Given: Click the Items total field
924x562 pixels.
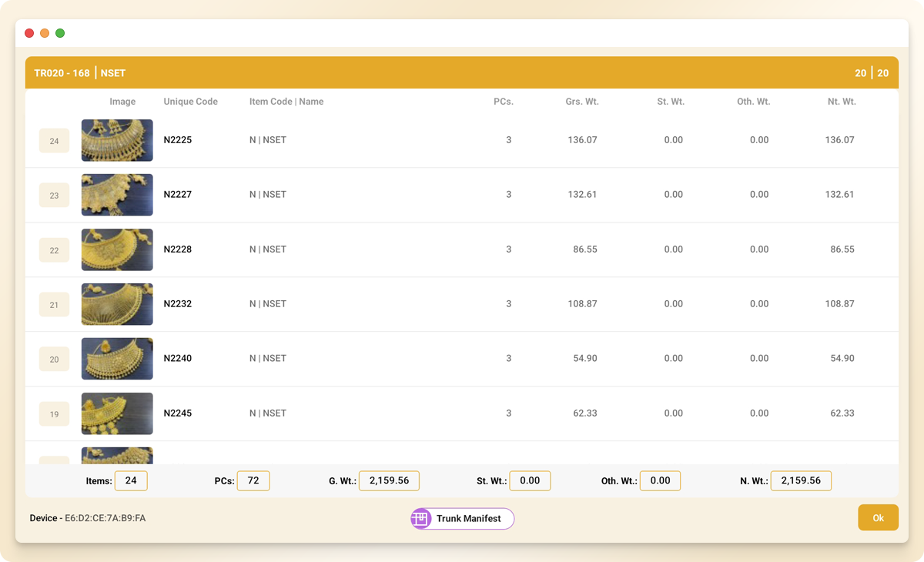Looking at the screenshot, I should (131, 481).
